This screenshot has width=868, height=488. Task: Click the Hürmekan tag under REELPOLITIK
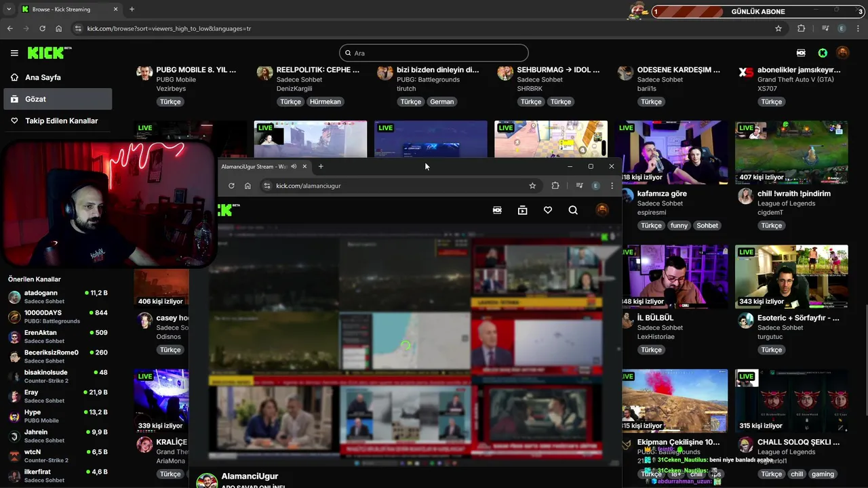click(x=325, y=102)
